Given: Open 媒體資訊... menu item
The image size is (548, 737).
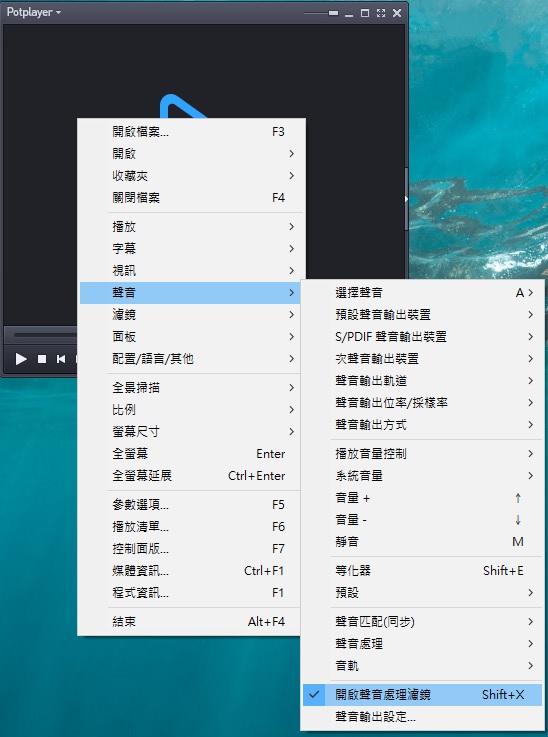Looking at the screenshot, I should [190, 571].
